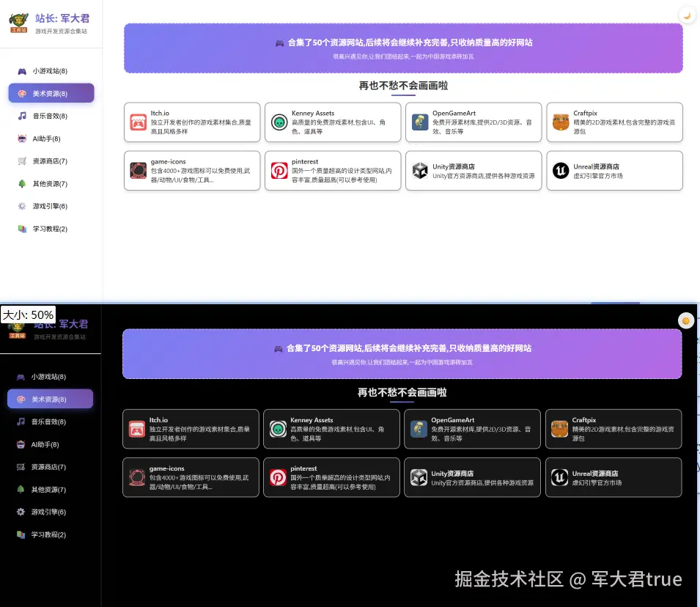The width and height of the screenshot is (700, 607).
Task: Click the Kenney Assets icon in the dark-theme card
Action: click(278, 429)
